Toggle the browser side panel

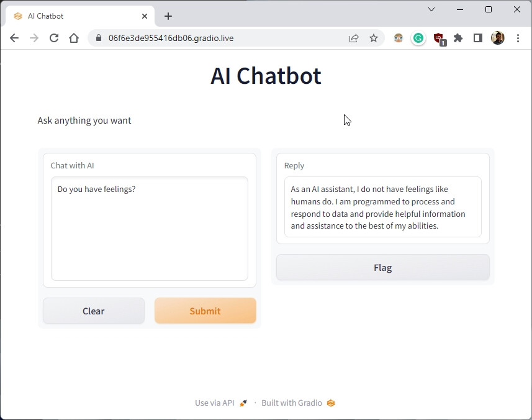pyautogui.click(x=478, y=38)
